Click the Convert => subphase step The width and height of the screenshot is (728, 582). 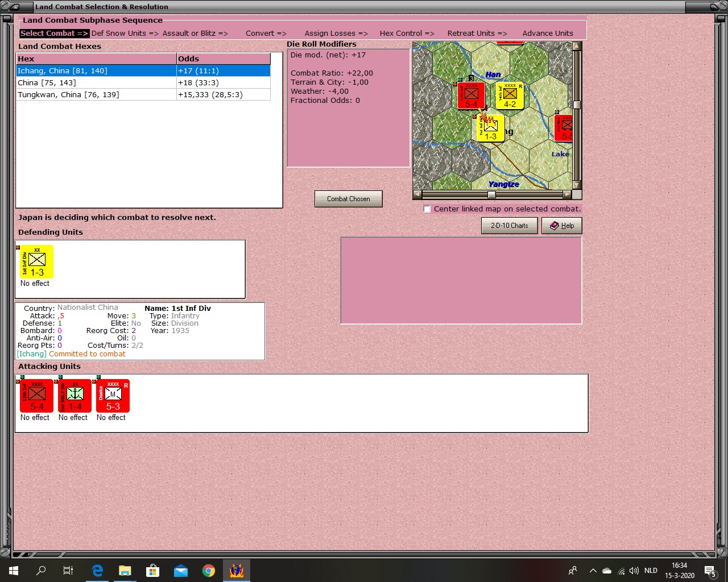[266, 34]
